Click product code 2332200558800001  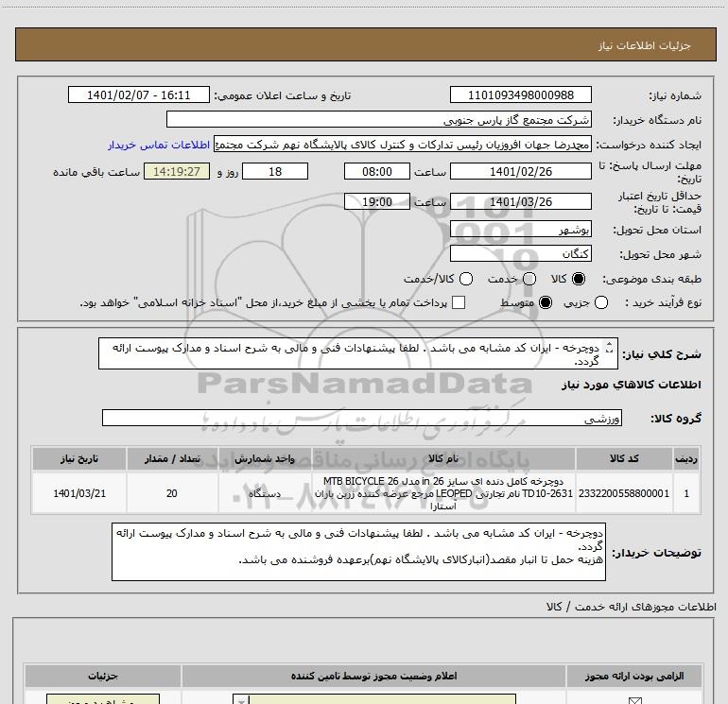pos(624,493)
